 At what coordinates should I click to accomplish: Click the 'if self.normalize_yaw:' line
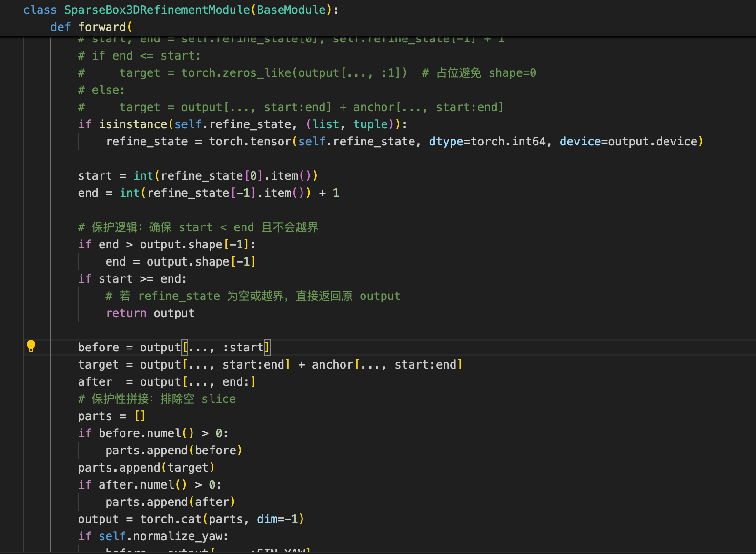(153, 536)
